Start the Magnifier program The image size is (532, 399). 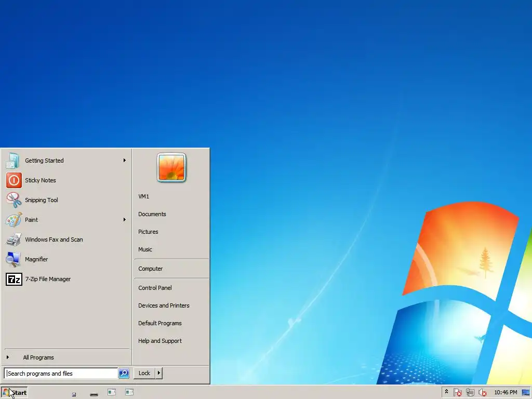(66, 259)
